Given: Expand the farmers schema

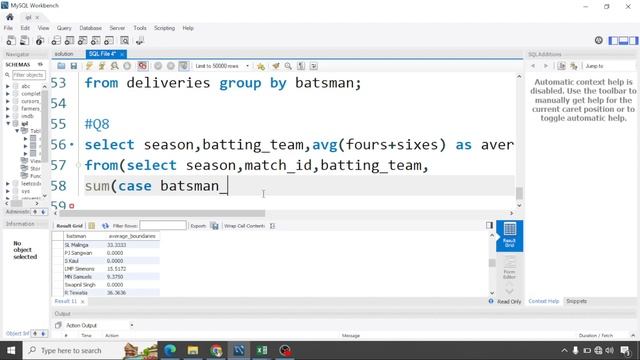Looking at the screenshot, I should pos(8,109).
